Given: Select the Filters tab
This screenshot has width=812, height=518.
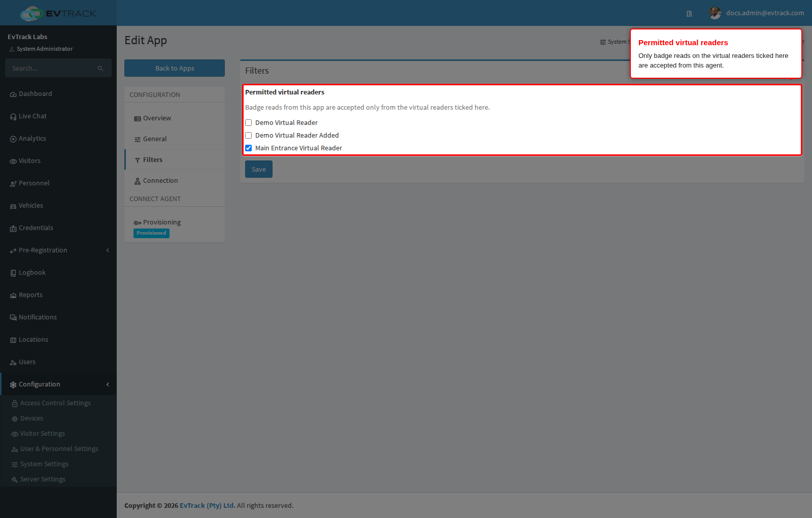Looking at the screenshot, I should [x=175, y=160].
